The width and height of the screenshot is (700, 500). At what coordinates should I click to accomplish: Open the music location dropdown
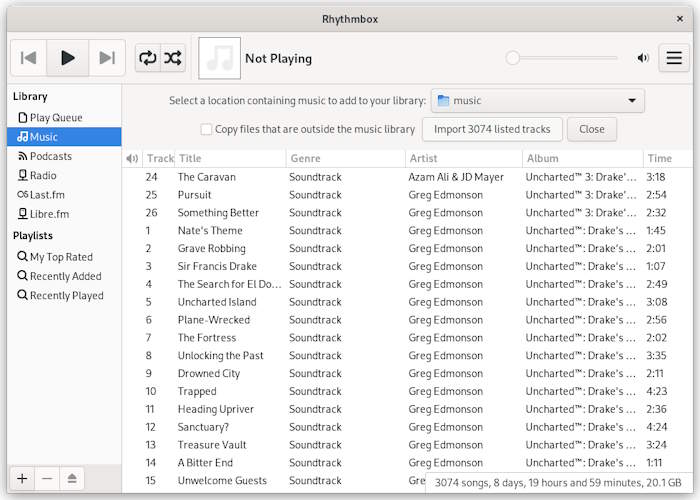pyautogui.click(x=538, y=100)
